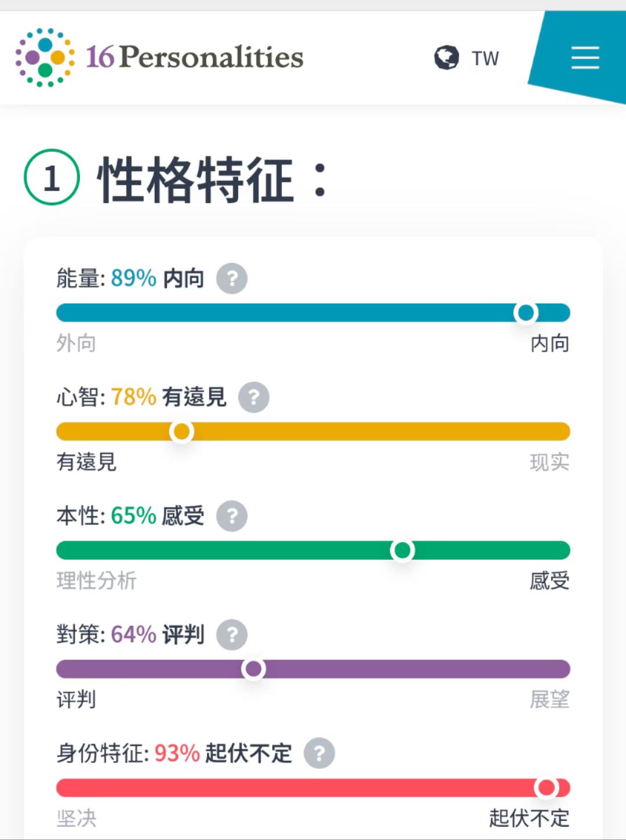Image resolution: width=626 pixels, height=840 pixels.
Task: Click the yellow mind slider handle
Action: (181, 432)
